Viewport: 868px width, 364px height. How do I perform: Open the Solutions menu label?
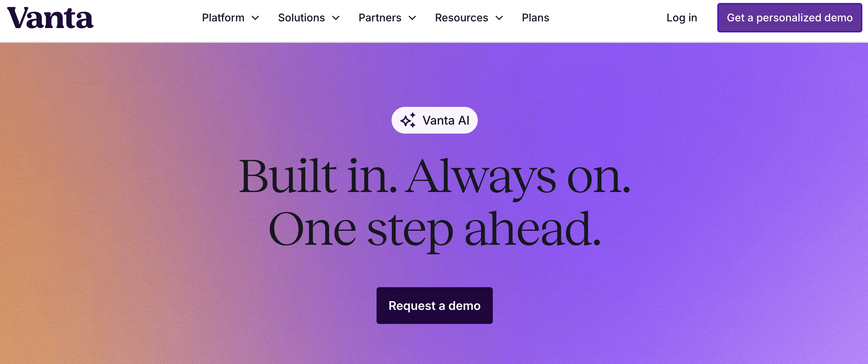pyautogui.click(x=301, y=18)
